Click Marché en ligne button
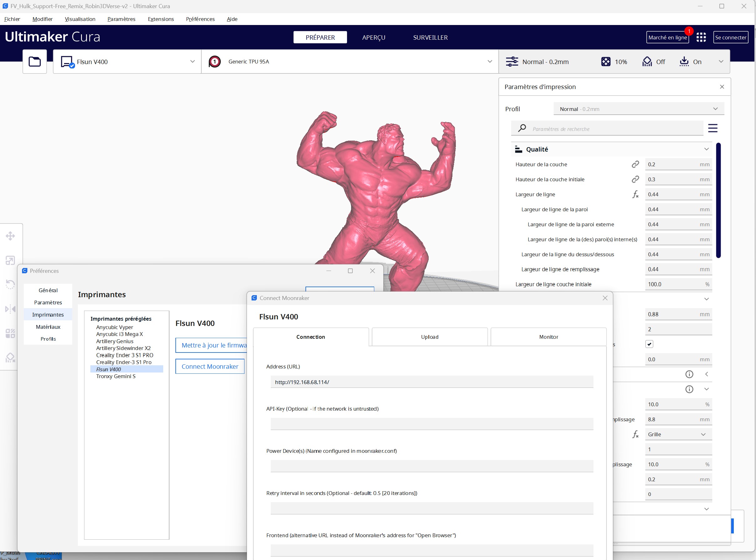Screen dimensions: 756x560 tap(668, 37)
